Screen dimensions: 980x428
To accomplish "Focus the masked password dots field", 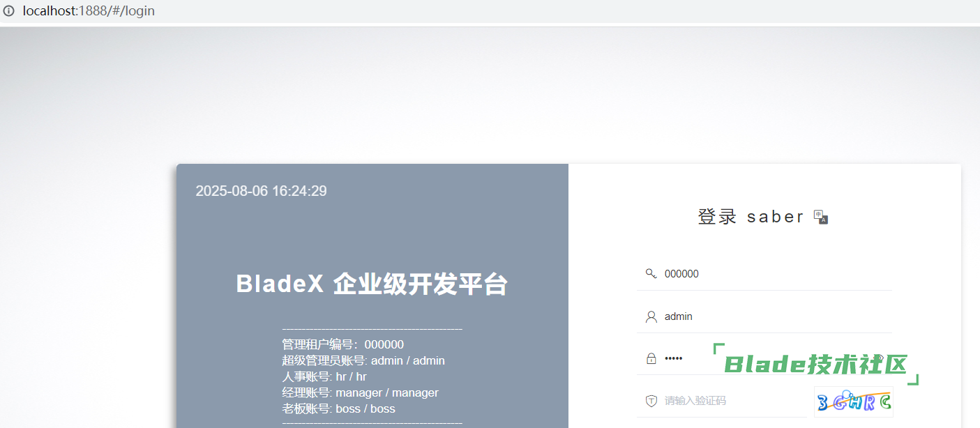I will tap(764, 359).
